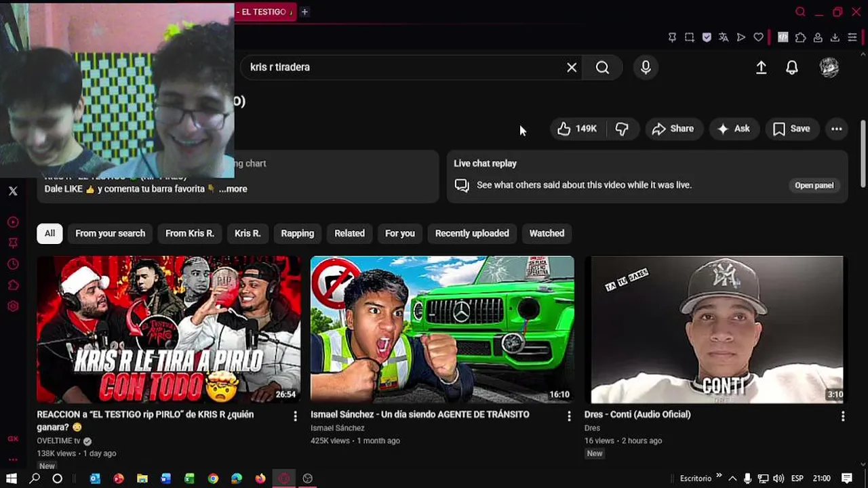Screen dimensions: 868x488
Task: Open the browser profile icon in toolbar
Action: 818,37
